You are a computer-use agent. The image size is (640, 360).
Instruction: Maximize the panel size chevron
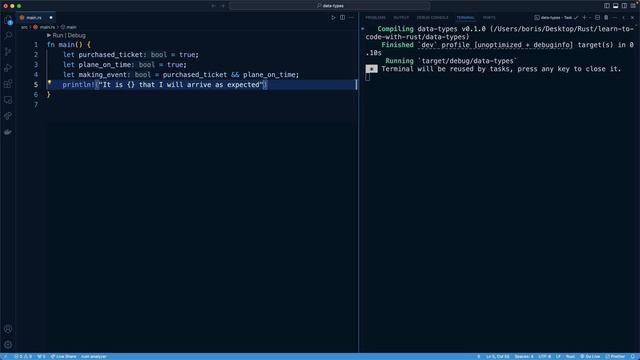pos(623,18)
